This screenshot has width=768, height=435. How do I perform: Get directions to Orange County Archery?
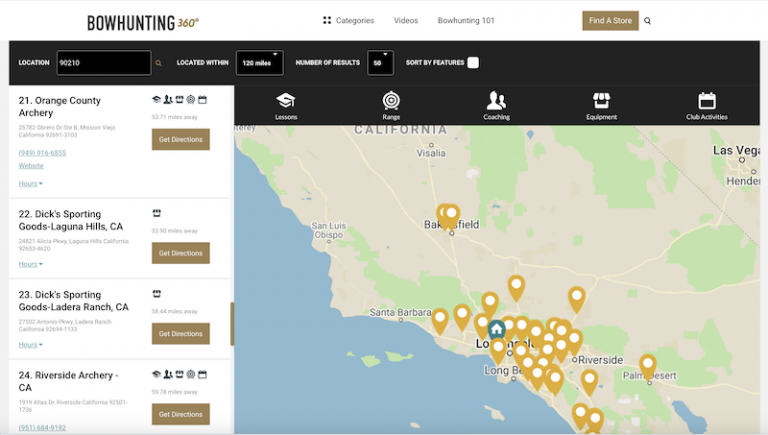coord(181,140)
